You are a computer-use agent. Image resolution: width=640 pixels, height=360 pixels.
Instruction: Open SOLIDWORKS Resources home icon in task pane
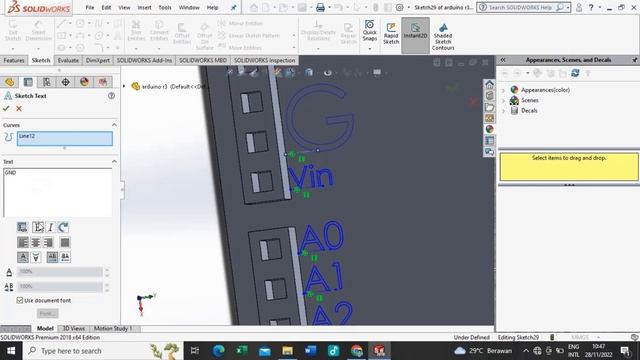(489, 85)
